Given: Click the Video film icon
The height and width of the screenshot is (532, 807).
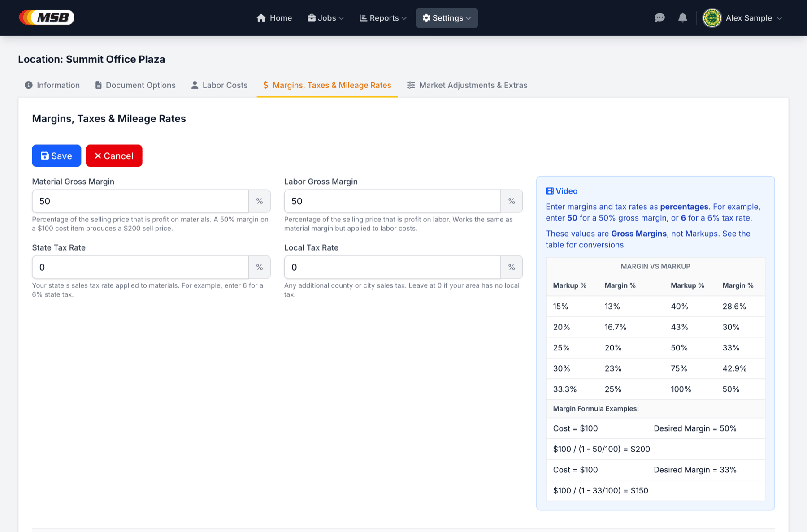Looking at the screenshot, I should [x=550, y=191].
